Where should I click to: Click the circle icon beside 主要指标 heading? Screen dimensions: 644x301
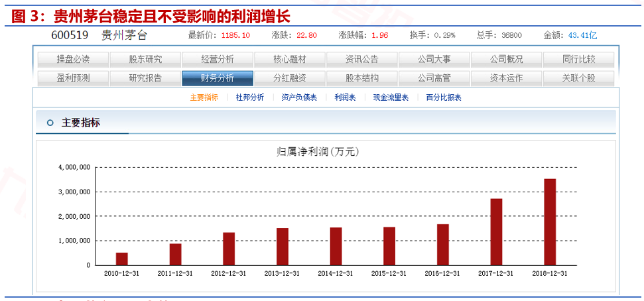50,123
